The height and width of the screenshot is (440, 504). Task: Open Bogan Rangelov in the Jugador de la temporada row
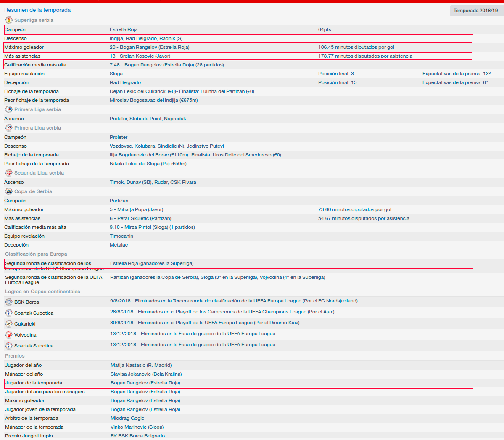(x=145, y=383)
